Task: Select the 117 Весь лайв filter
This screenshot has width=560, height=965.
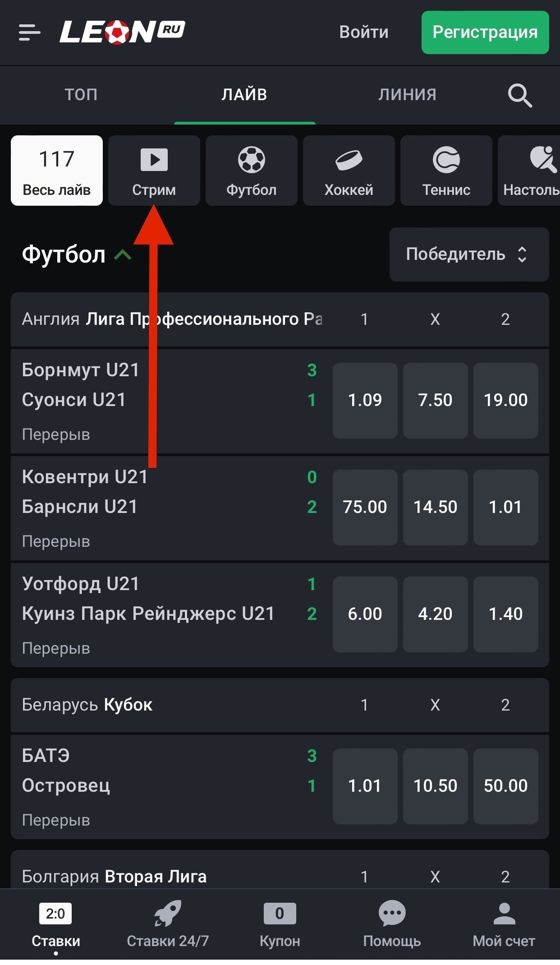Action: [57, 171]
